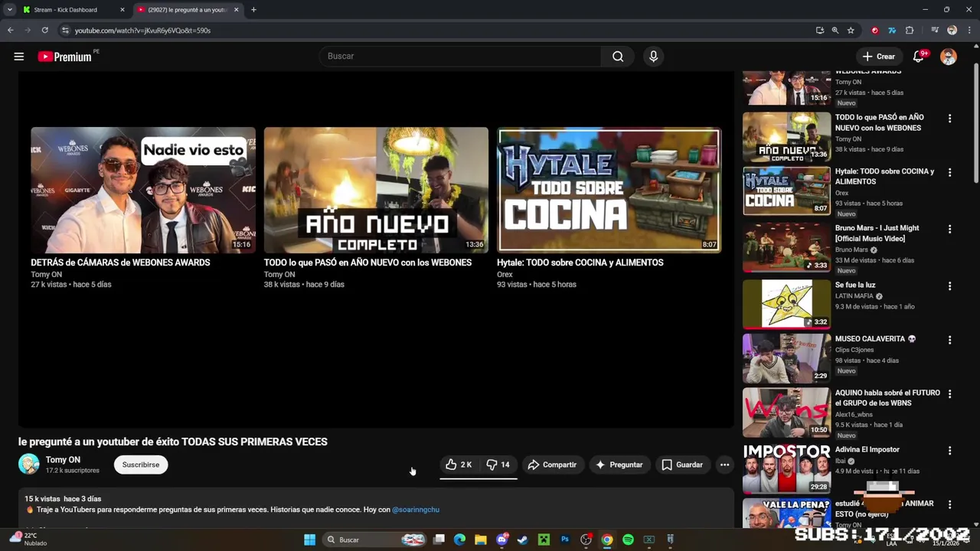Open MUSEO CALAVERITA sidebar thumbnail
The width and height of the screenshot is (980, 551).
click(786, 358)
